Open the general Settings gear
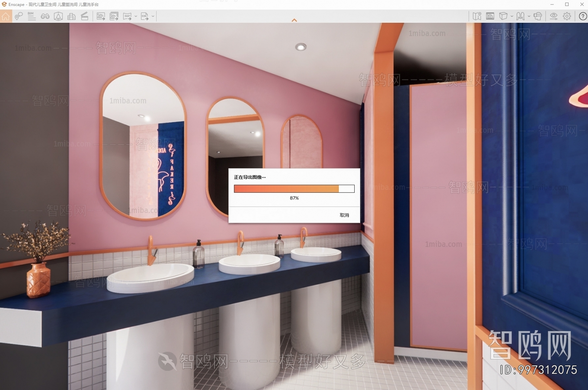 (x=567, y=16)
